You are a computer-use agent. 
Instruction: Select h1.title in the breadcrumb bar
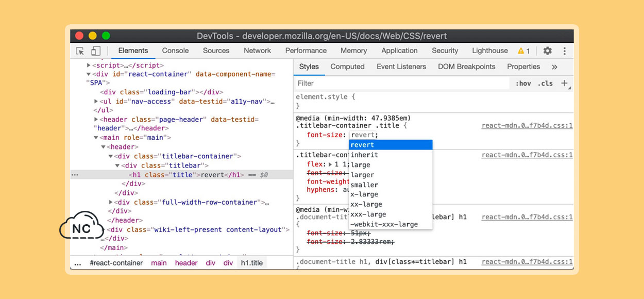point(252,263)
